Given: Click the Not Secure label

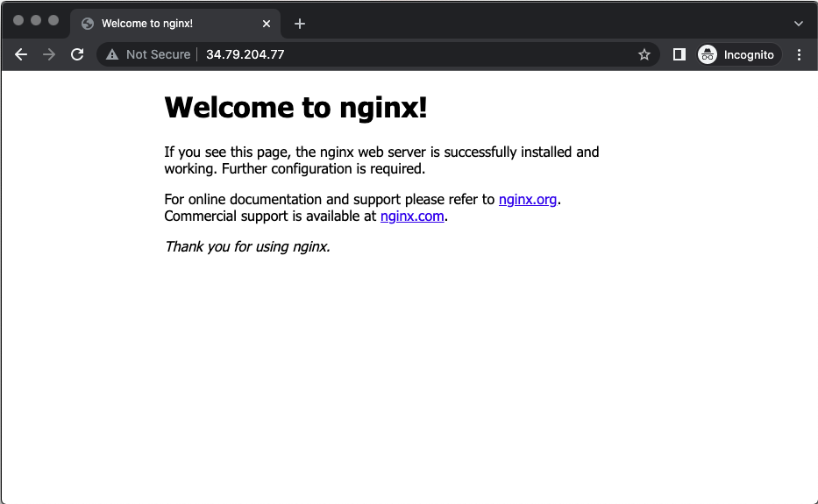Looking at the screenshot, I should pos(158,54).
